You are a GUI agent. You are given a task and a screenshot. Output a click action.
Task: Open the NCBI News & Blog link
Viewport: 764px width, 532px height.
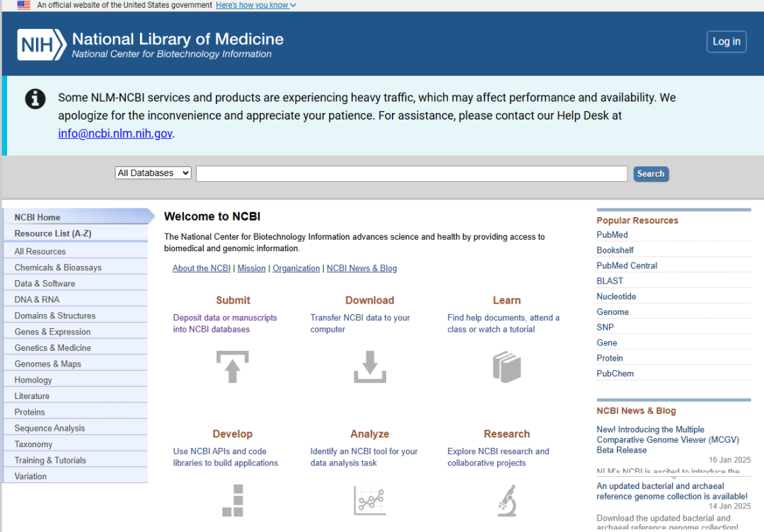click(361, 268)
